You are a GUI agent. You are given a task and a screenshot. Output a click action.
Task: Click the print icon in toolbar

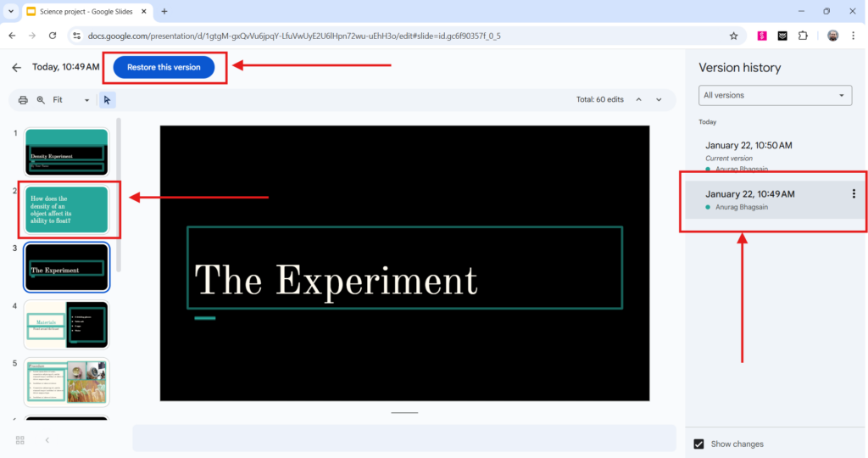click(x=23, y=100)
